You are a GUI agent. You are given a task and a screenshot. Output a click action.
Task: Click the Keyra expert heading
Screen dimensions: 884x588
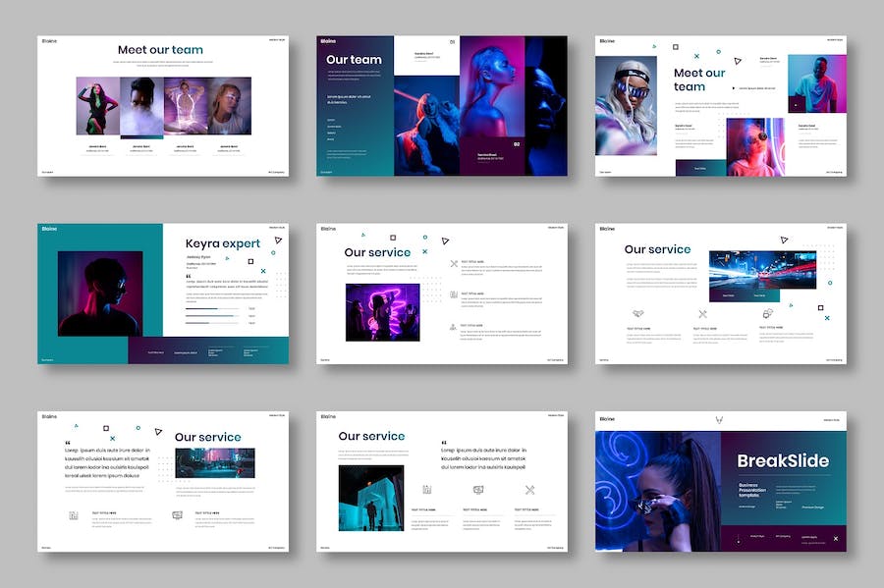click(x=223, y=243)
